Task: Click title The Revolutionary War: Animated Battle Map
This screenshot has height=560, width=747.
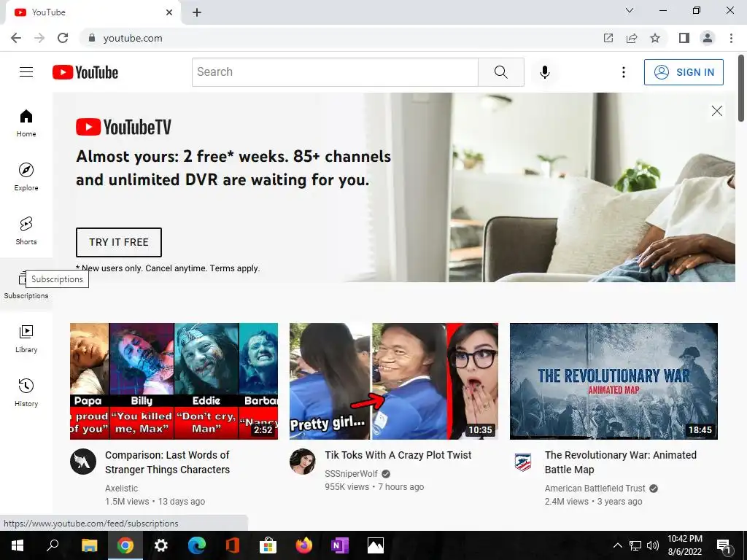Action: (620, 462)
